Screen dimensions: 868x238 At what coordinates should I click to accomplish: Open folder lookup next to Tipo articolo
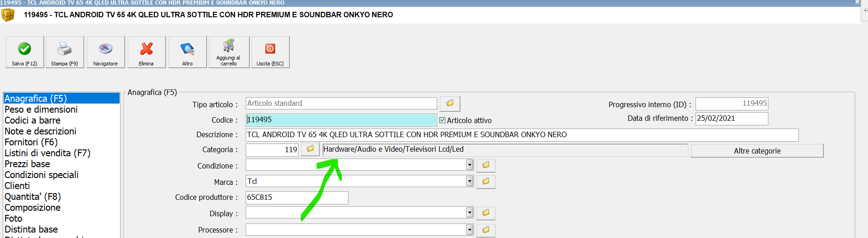[x=449, y=104]
